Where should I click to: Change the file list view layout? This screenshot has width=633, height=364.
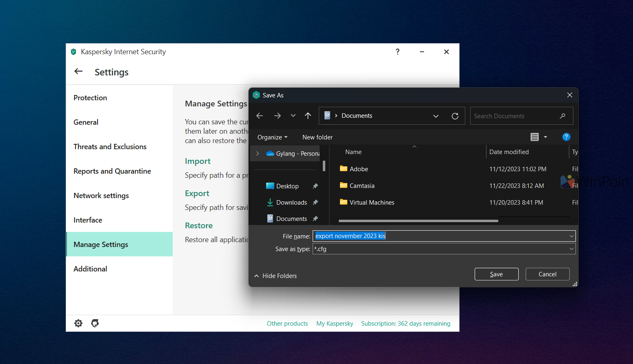click(535, 137)
